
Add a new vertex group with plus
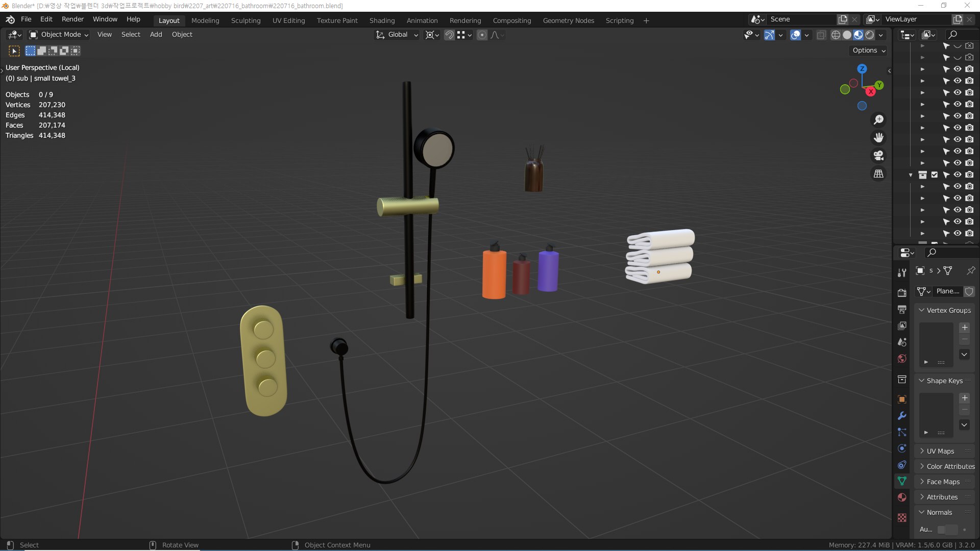[x=965, y=328]
